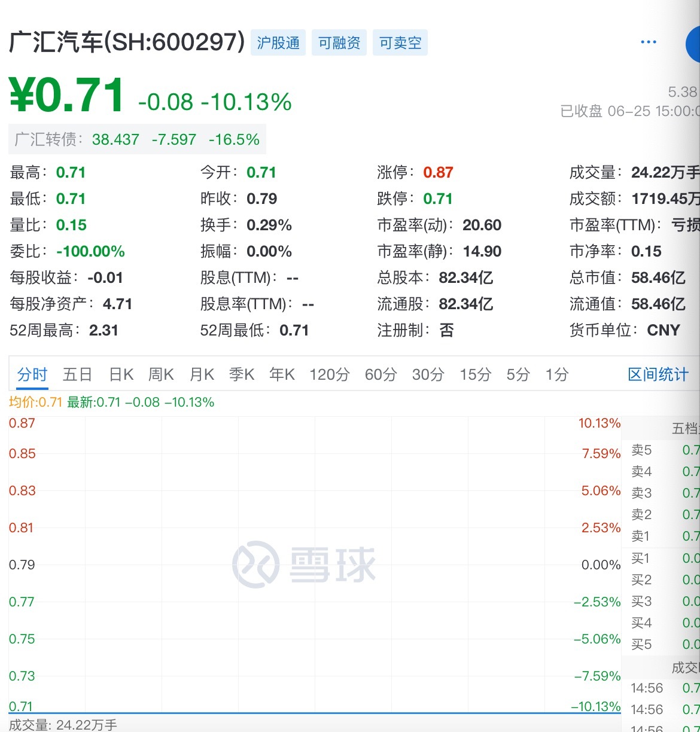
Task: Click the 注册制 value 否
Action: 446,331
